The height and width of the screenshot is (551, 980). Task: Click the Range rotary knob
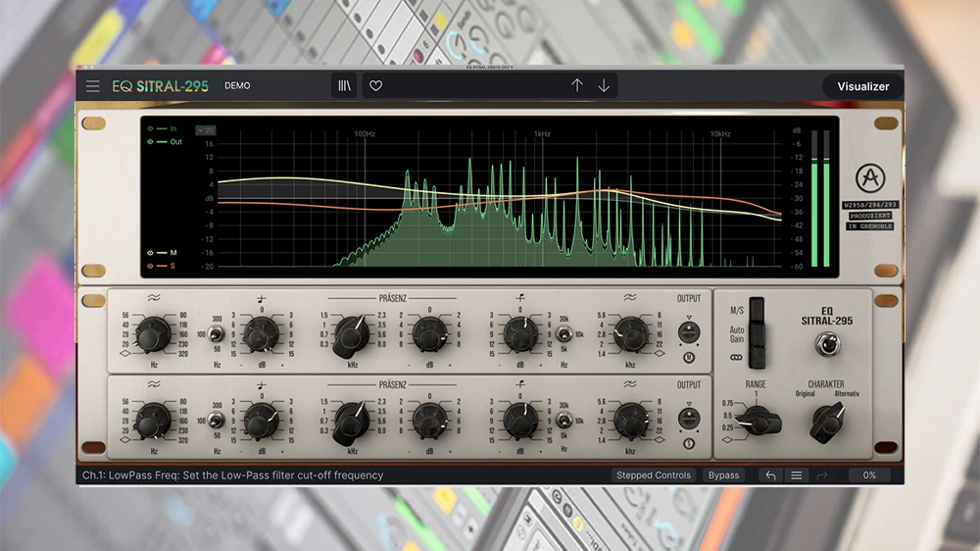tap(760, 422)
